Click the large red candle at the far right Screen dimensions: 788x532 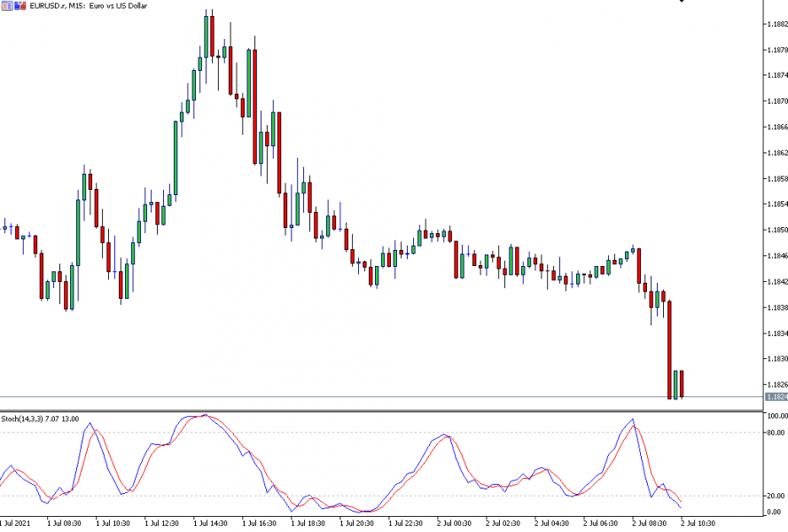(670, 350)
